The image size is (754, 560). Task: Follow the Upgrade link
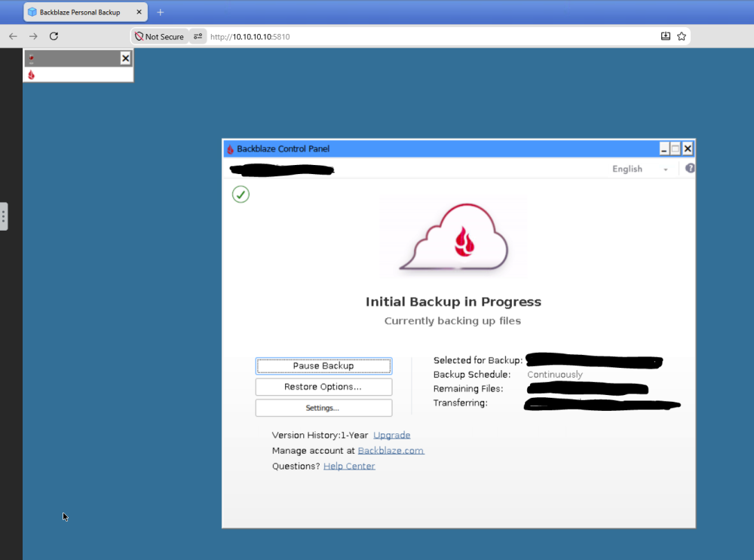(x=392, y=436)
